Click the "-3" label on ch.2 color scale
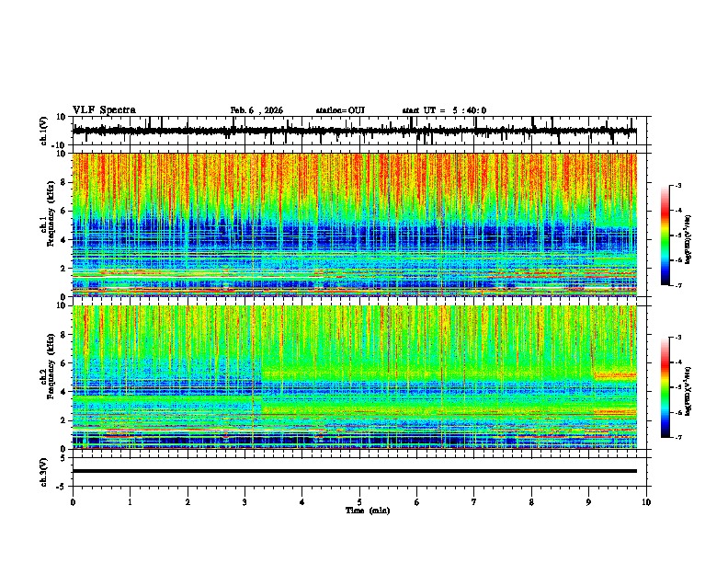This screenshot has height=563, width=728. coord(677,338)
